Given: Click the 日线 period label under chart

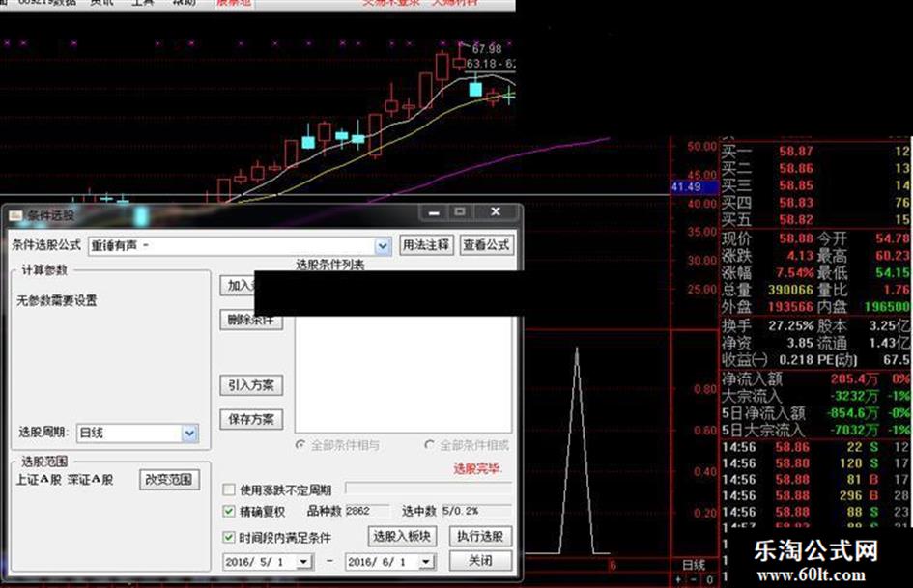Looking at the screenshot, I should (x=694, y=564).
